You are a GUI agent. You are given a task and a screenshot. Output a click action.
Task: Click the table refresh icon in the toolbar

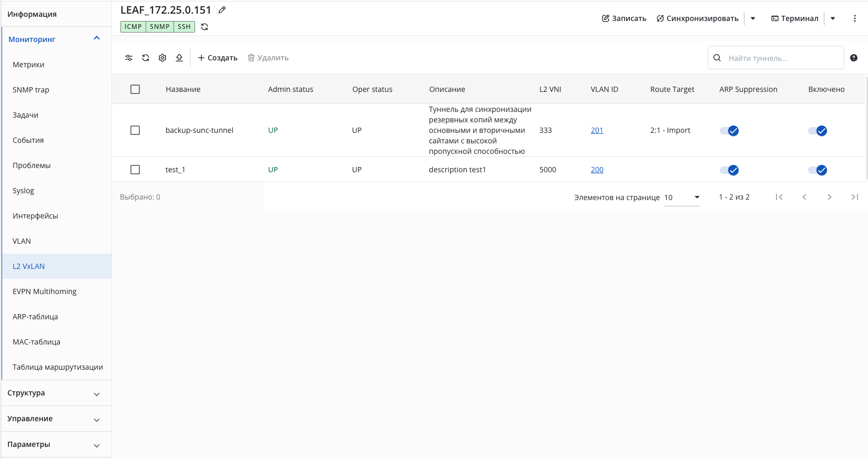146,58
